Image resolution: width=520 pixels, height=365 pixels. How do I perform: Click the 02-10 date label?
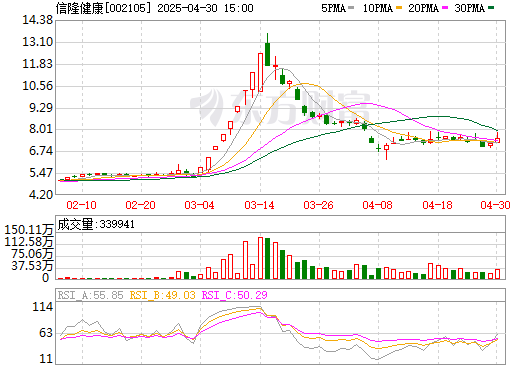[81, 205]
